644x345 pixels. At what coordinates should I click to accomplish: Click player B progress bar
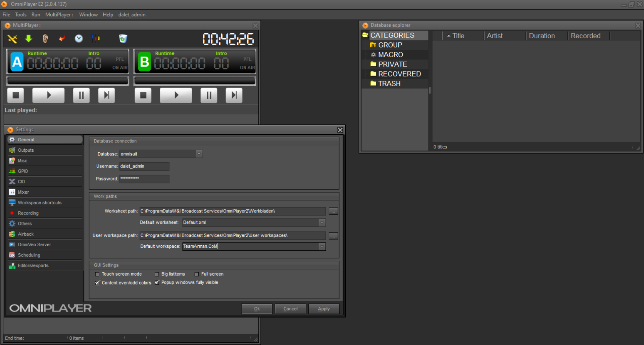(x=195, y=81)
